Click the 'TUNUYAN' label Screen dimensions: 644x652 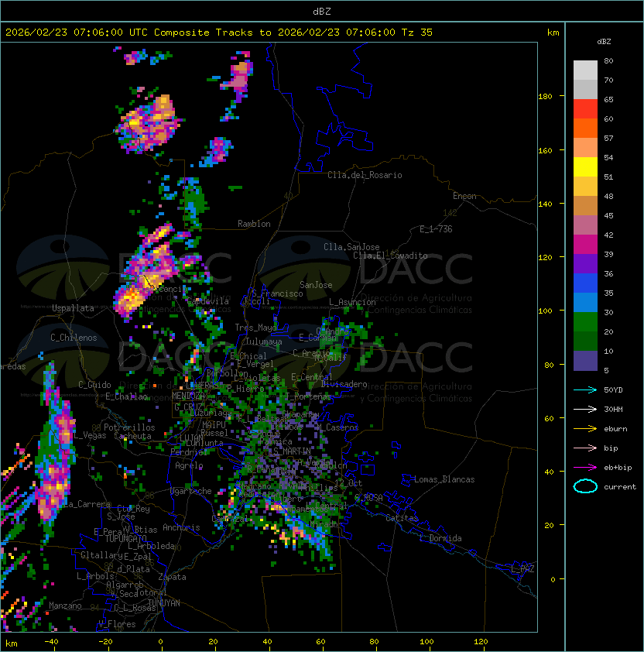(x=164, y=603)
